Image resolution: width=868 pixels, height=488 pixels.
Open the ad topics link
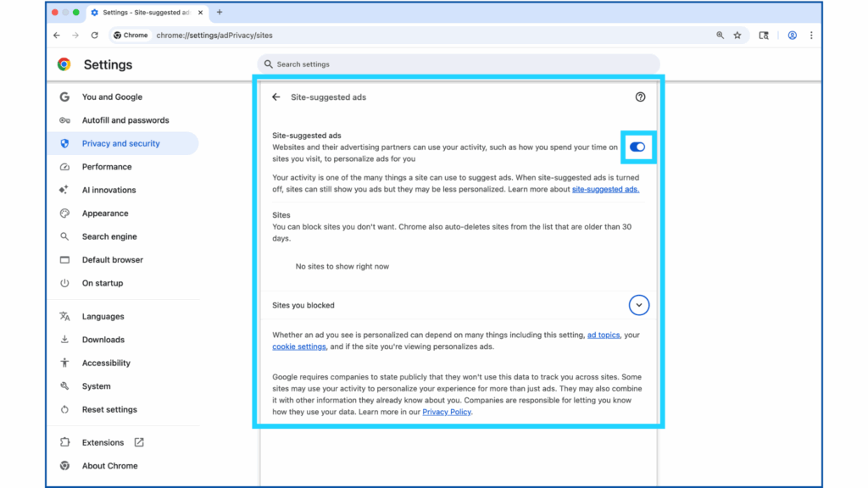(604, 335)
